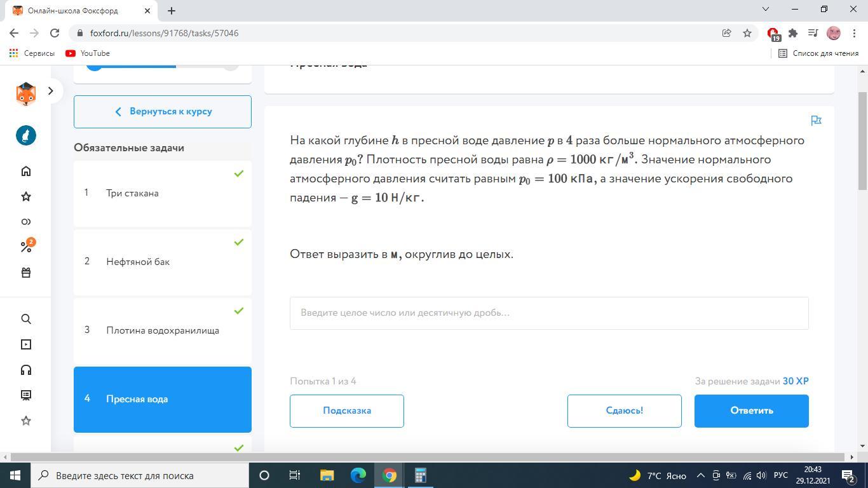Click the star favorites icon in sidebar
The image size is (868, 488).
coord(26,196)
